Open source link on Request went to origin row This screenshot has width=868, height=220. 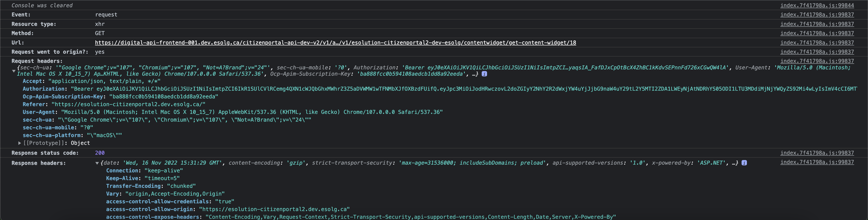click(817, 52)
